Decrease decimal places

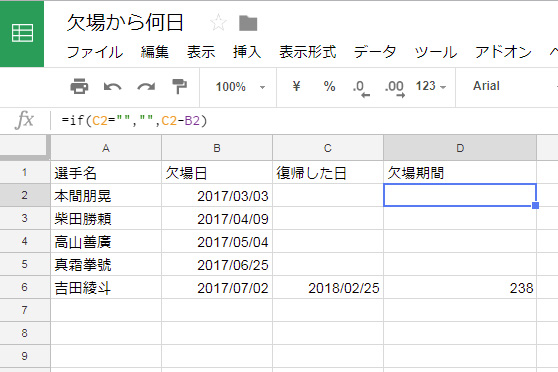tap(361, 88)
